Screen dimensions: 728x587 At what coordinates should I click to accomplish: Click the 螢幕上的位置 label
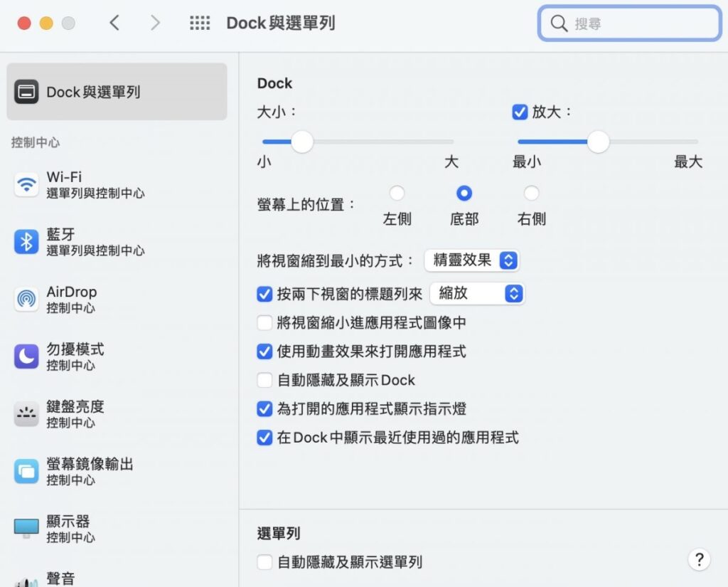306,204
